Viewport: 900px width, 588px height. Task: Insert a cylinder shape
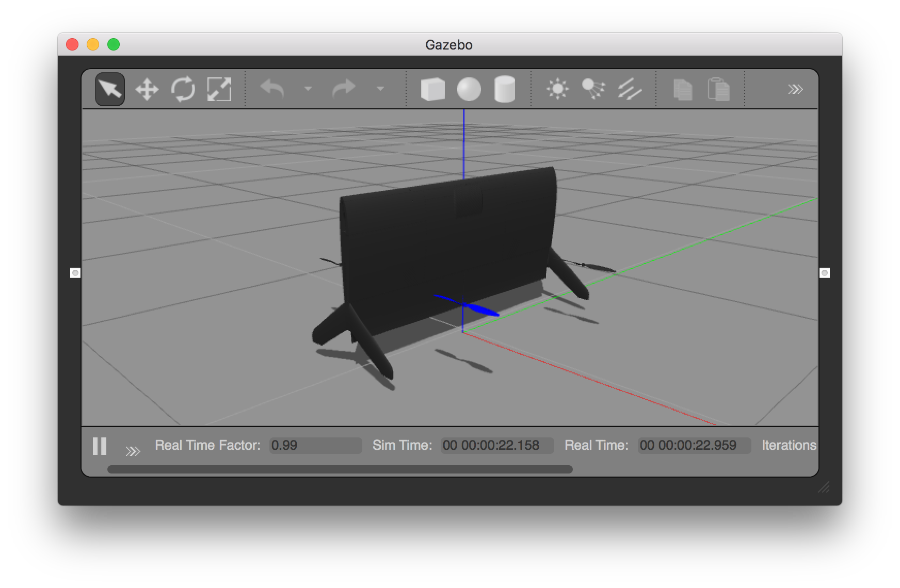[x=504, y=89]
